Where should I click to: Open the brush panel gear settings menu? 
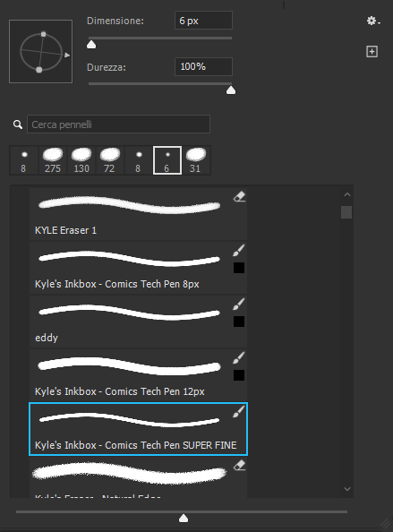tap(373, 21)
